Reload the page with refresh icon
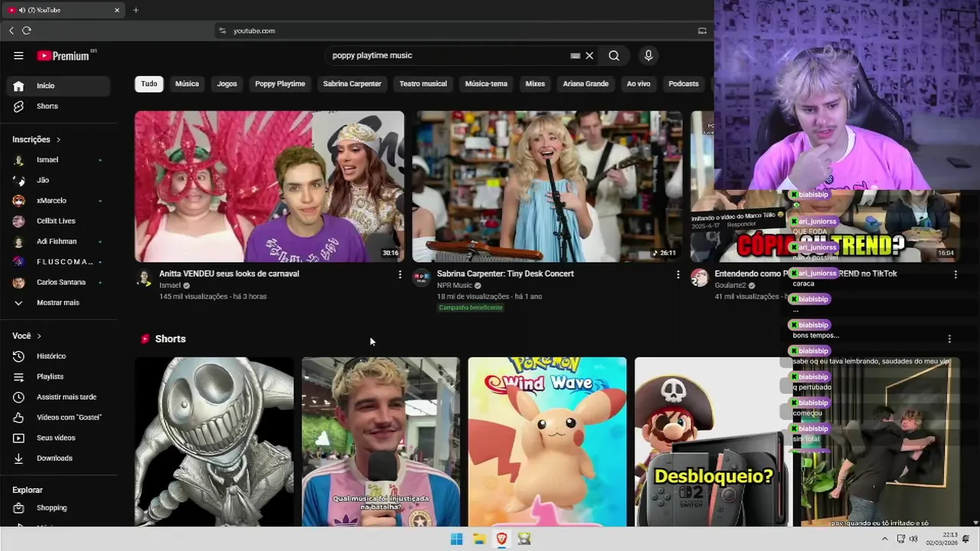The width and height of the screenshot is (980, 551). tap(27, 31)
